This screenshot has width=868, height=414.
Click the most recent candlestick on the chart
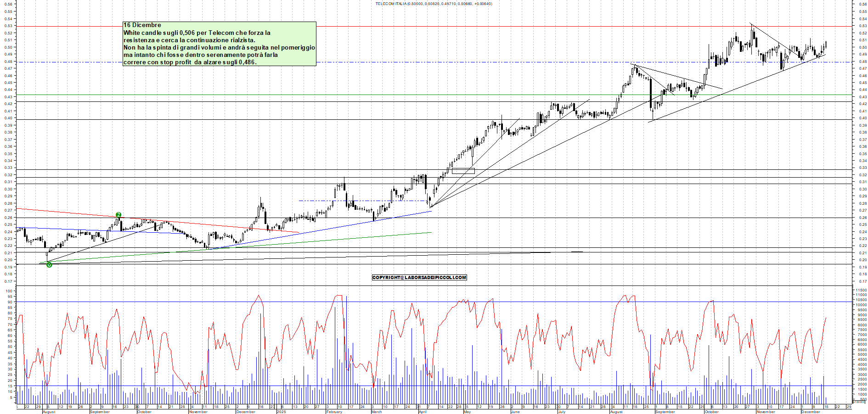826,45
